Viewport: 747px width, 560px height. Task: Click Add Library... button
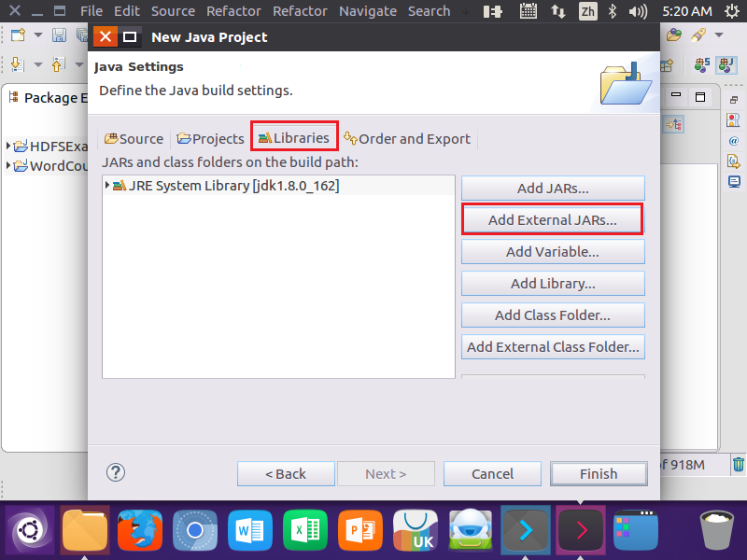[553, 284]
